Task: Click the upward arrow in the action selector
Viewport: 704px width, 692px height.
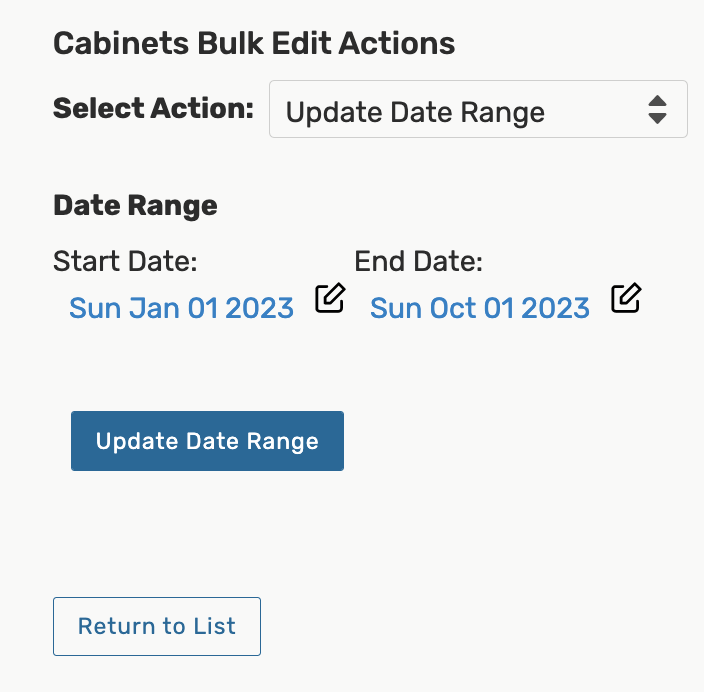Action: pyautogui.click(x=657, y=102)
